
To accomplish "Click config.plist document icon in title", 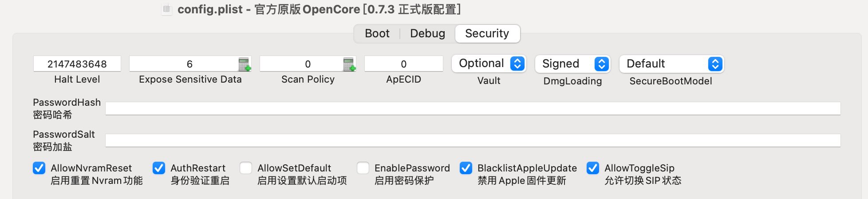I will pyautogui.click(x=166, y=9).
